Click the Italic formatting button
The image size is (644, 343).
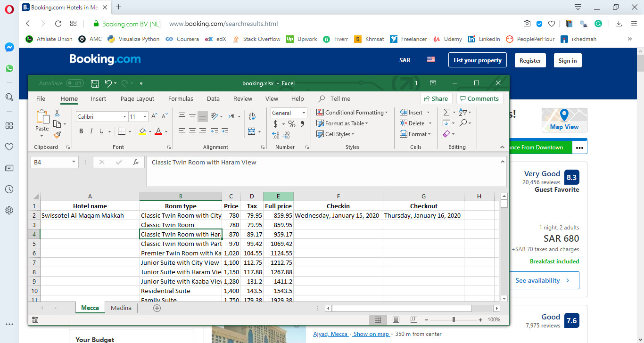pyautogui.click(x=91, y=131)
